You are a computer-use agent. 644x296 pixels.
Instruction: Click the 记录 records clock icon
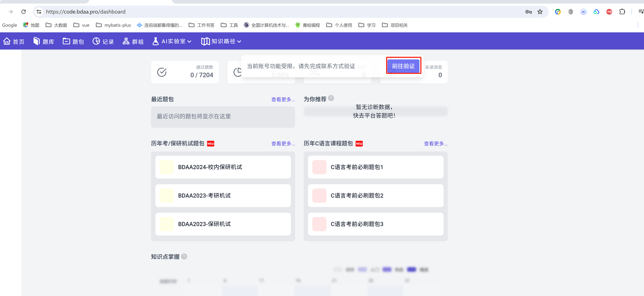96,41
